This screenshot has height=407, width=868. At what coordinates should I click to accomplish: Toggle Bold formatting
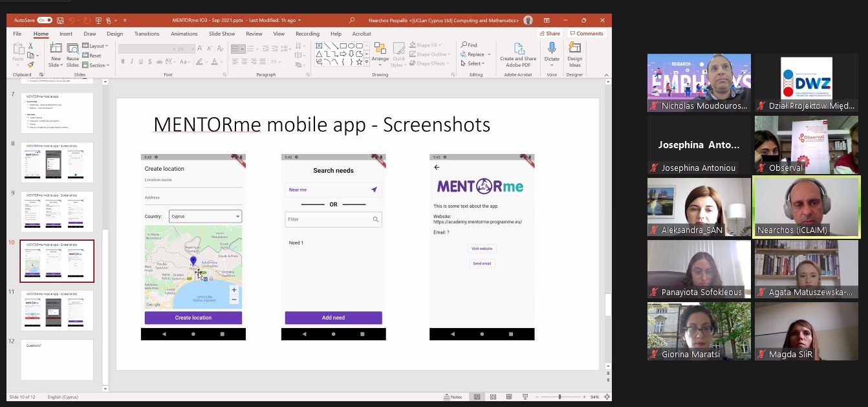point(122,62)
